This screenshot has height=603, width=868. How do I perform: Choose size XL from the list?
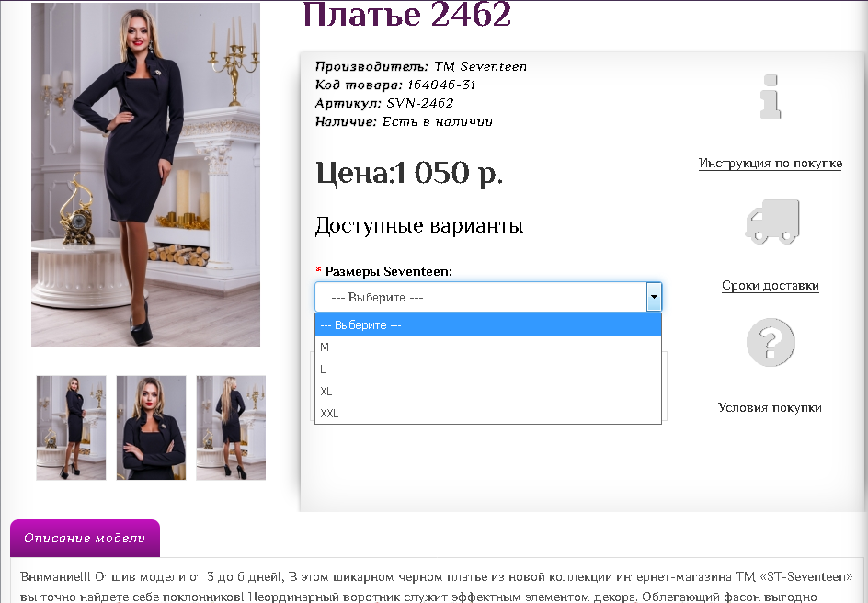pyautogui.click(x=487, y=391)
